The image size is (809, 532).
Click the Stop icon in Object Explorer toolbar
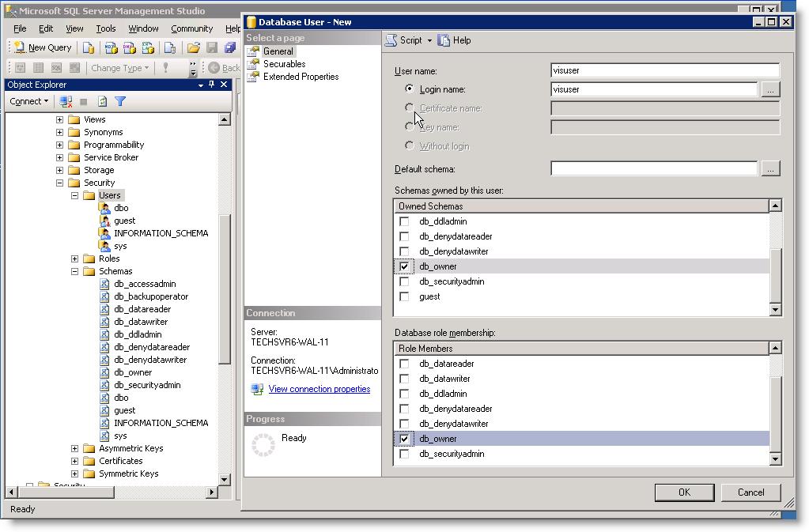pos(84,101)
